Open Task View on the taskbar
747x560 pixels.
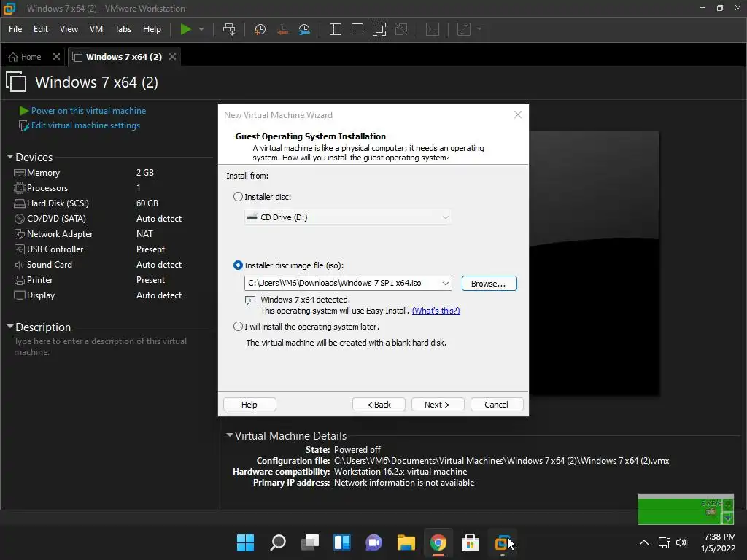tap(309, 542)
